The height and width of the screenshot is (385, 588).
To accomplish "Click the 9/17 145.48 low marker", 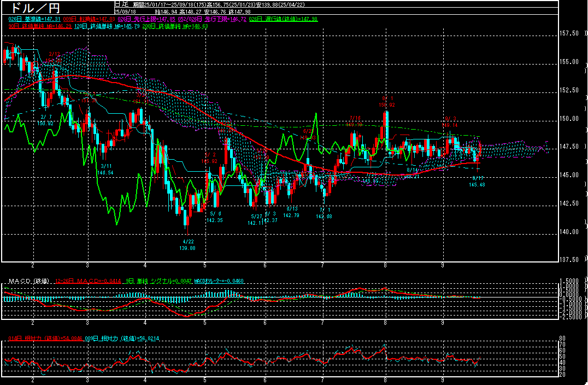I will (x=478, y=181).
